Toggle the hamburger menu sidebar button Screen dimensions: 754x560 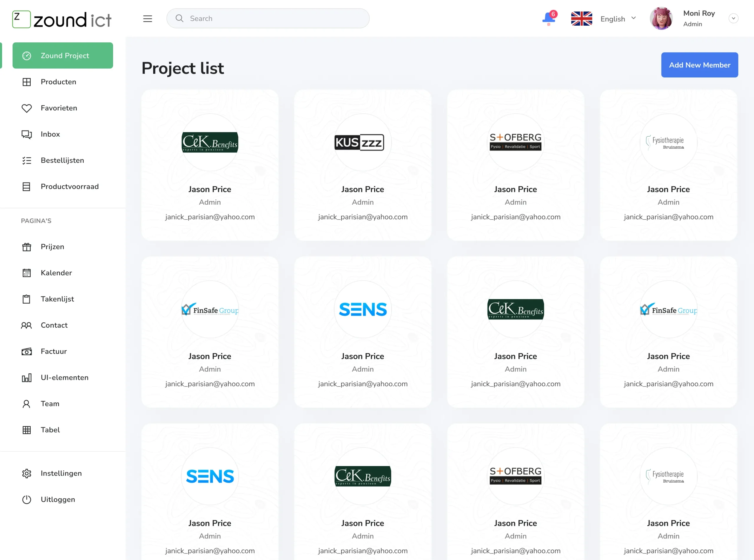[148, 19]
